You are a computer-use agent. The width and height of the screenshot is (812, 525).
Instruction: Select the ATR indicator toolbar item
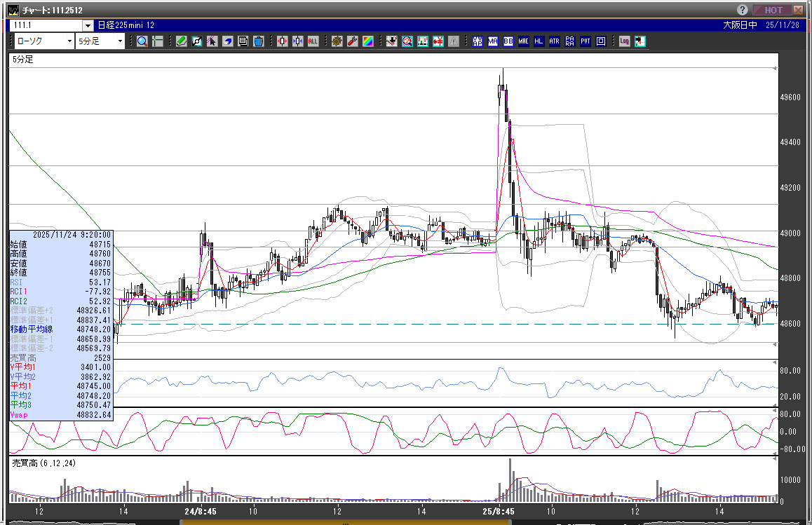click(x=555, y=41)
